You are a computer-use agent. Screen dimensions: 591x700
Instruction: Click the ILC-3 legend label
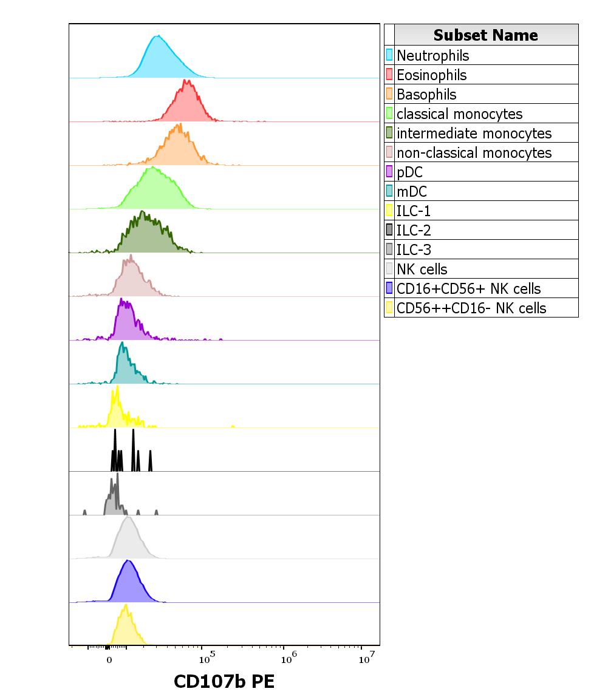click(x=414, y=250)
